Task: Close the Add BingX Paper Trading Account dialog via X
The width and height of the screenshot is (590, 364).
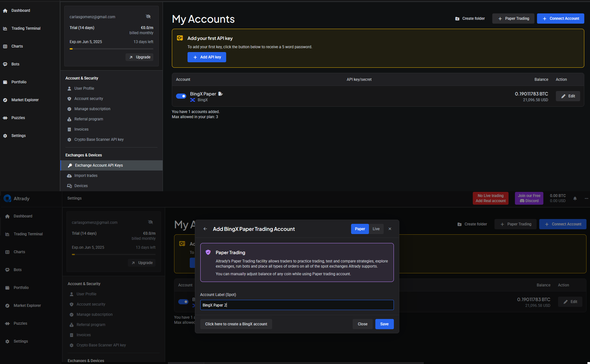Action: pyautogui.click(x=390, y=229)
